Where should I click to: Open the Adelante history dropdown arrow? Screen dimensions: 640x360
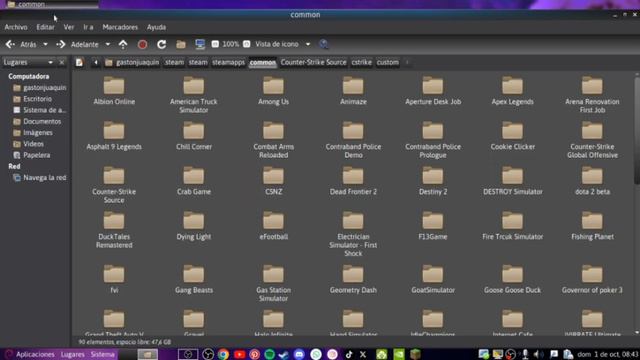108,44
